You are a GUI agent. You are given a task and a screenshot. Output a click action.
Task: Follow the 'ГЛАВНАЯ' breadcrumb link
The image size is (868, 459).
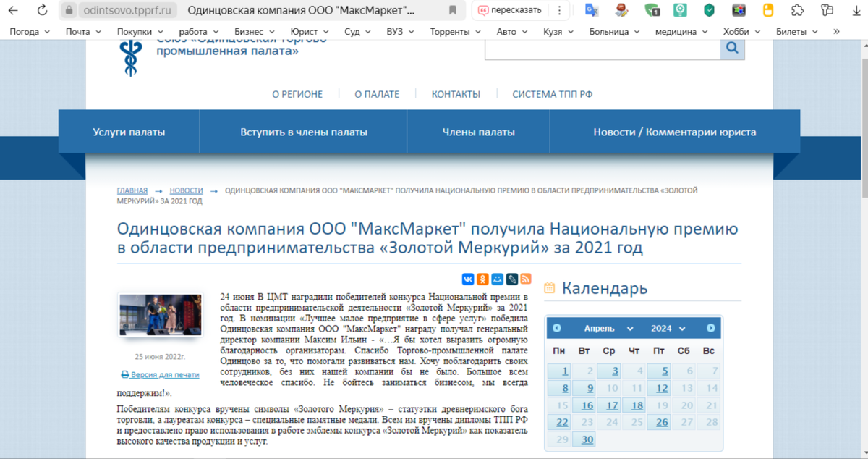132,190
